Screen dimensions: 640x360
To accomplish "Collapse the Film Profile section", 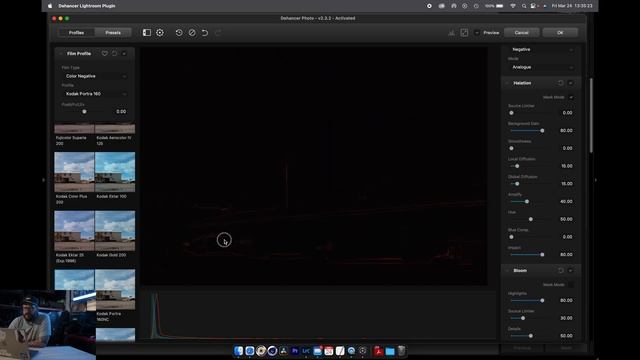I will 61,53.
